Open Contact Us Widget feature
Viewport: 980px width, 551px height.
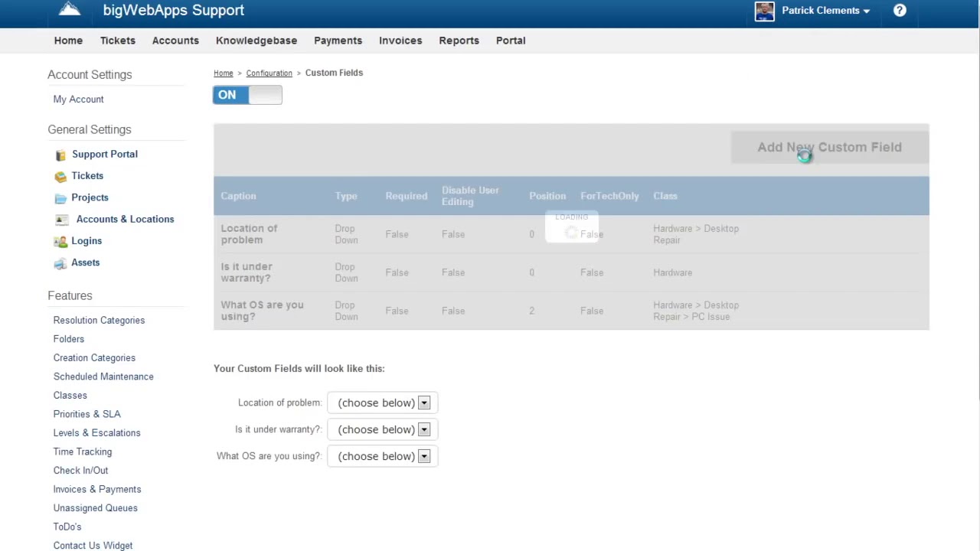coord(93,546)
